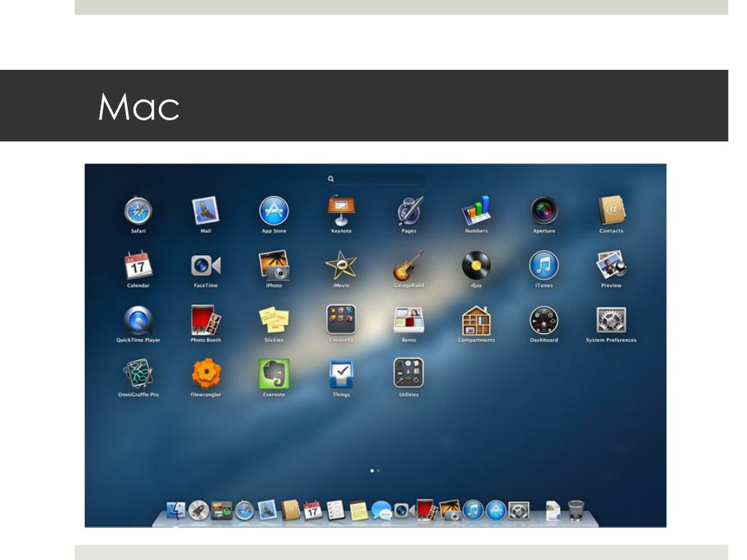
Task: Open the Creativity folder
Action: [341, 319]
